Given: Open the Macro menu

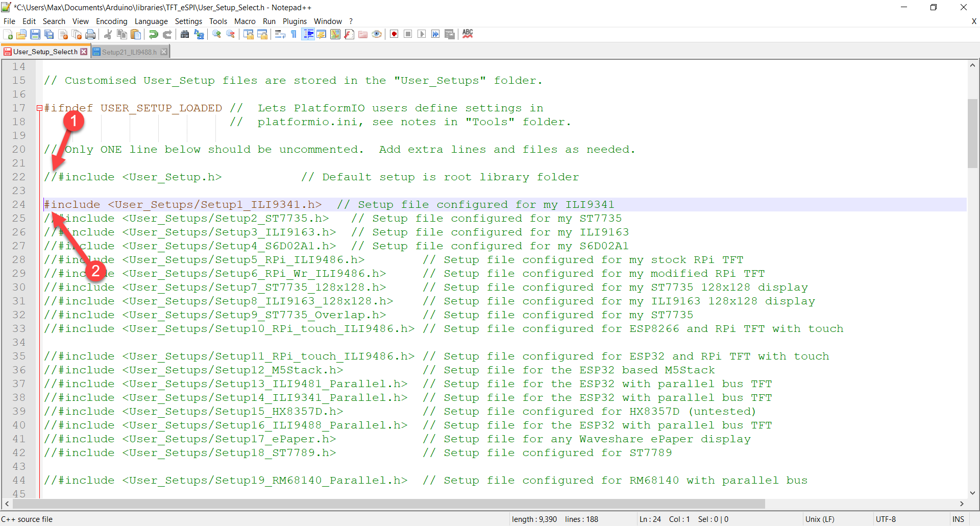Looking at the screenshot, I should [x=245, y=21].
